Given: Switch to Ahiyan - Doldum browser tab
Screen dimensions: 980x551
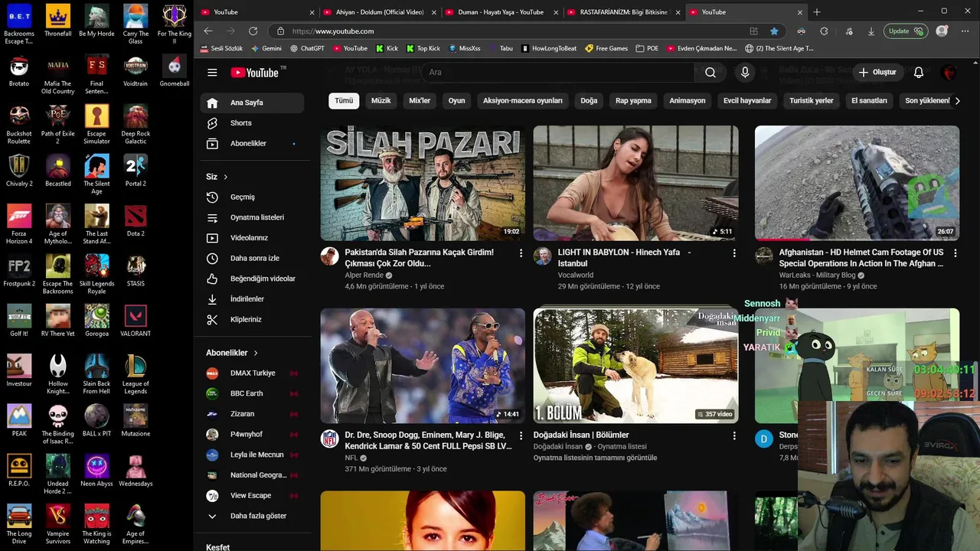Looking at the screenshot, I should (379, 12).
